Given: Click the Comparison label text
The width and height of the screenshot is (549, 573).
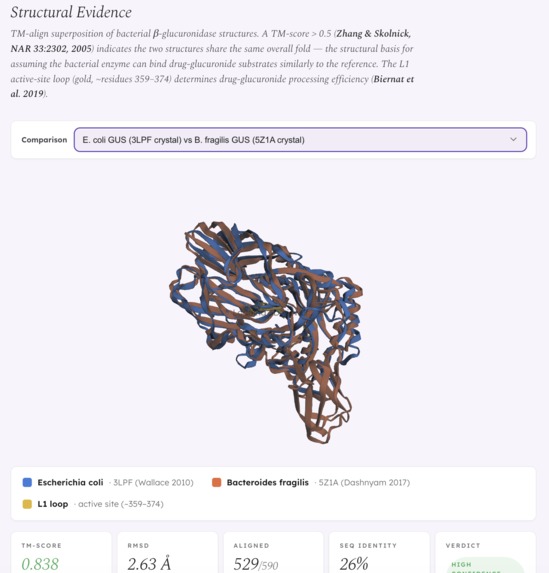Looking at the screenshot, I should pos(44,140).
